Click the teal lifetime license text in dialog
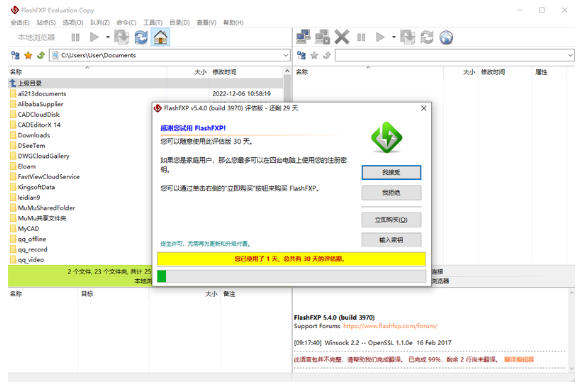Screen dimensions: 579x383 tap(206, 244)
